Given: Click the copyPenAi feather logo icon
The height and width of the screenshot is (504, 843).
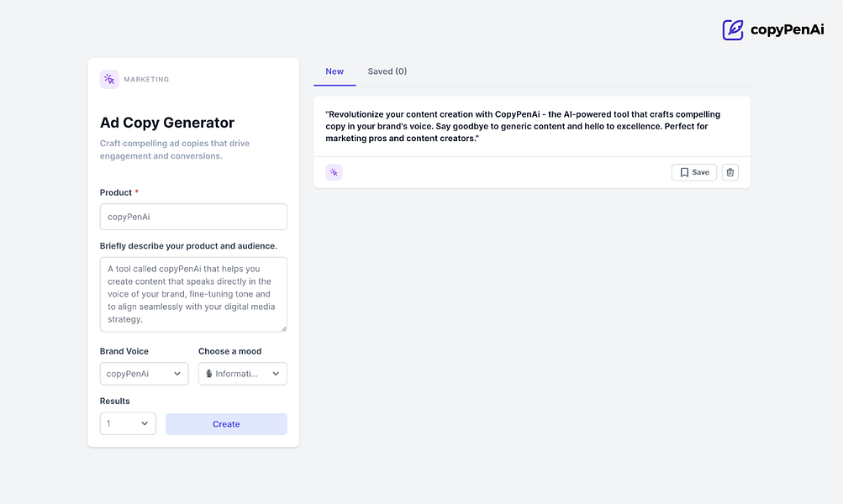Looking at the screenshot, I should (x=733, y=30).
